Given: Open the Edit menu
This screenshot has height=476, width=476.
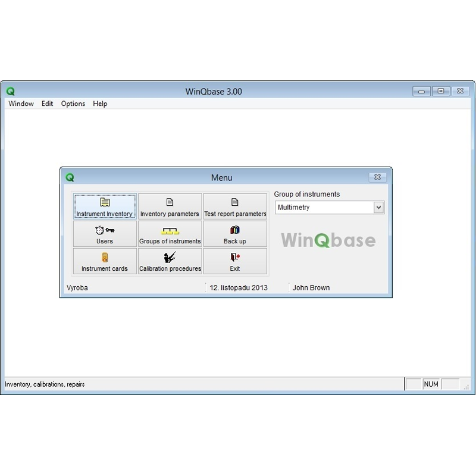Looking at the screenshot, I should [x=48, y=104].
